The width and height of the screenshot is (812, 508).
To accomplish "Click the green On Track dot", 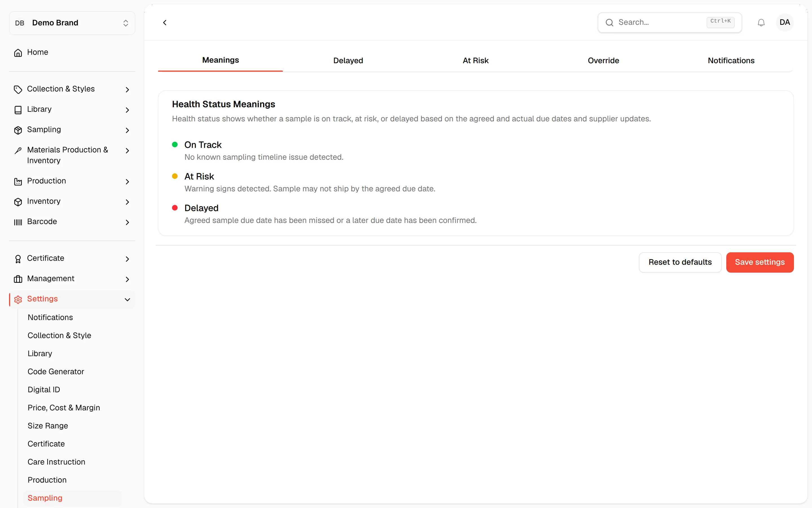I will click(175, 144).
